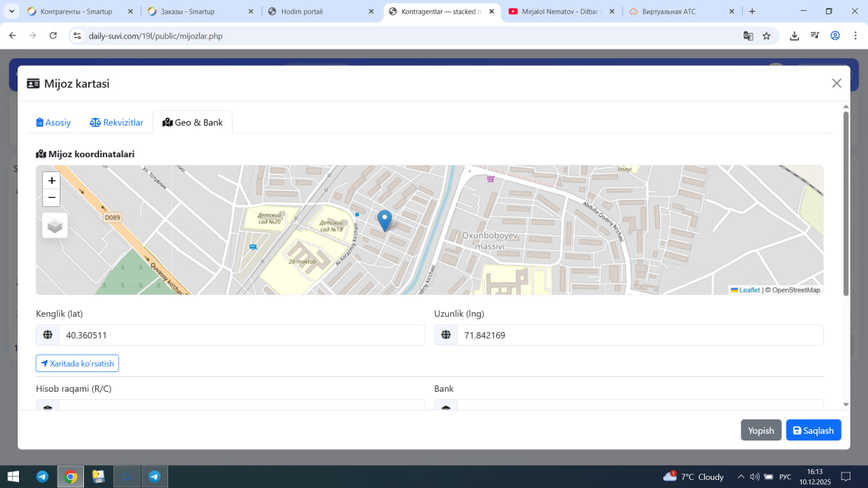Viewport: 868px width, 488px height.
Task: Open the Leaflet attribution link
Action: pos(749,290)
